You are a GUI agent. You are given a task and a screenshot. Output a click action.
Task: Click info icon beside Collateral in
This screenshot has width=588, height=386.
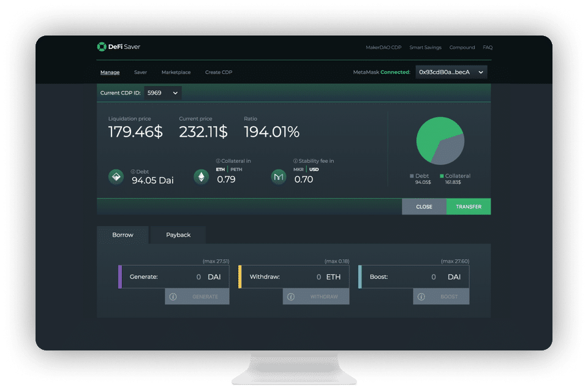pyautogui.click(x=218, y=161)
